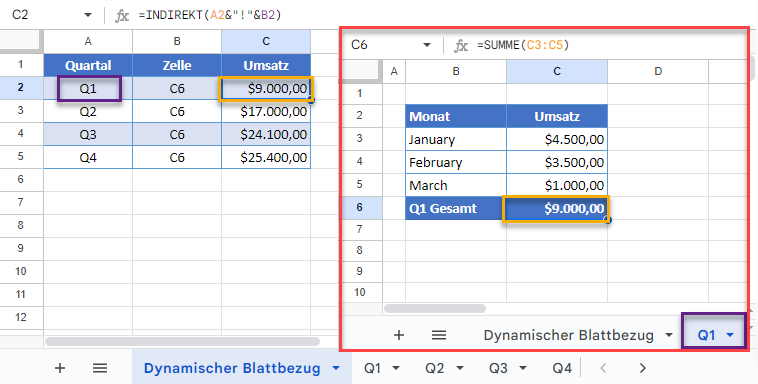The image size is (758, 384).
Task: Switch to Q1 sheet tab in main window
Action: pyautogui.click(x=372, y=368)
